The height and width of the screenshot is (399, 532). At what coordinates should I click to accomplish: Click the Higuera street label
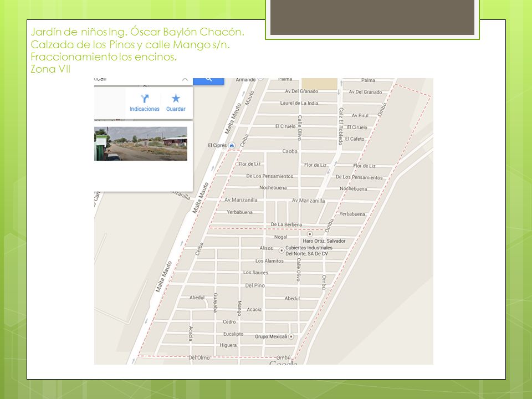pos(228,345)
